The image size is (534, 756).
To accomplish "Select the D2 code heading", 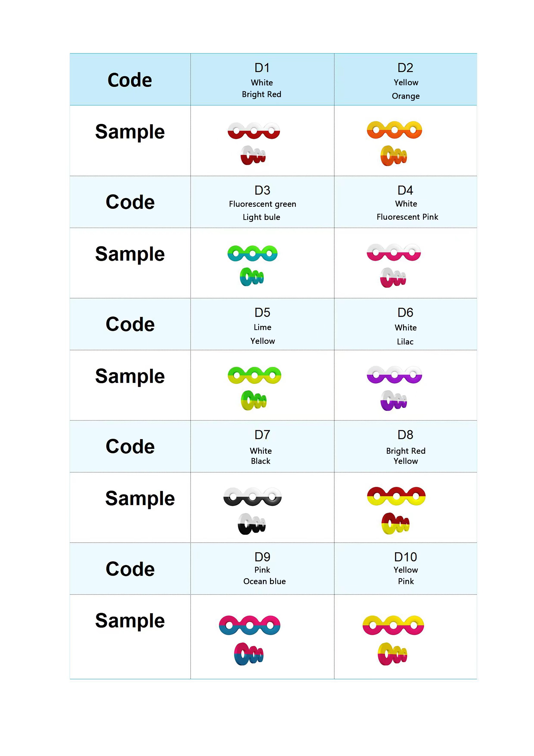I will pyautogui.click(x=405, y=68).
